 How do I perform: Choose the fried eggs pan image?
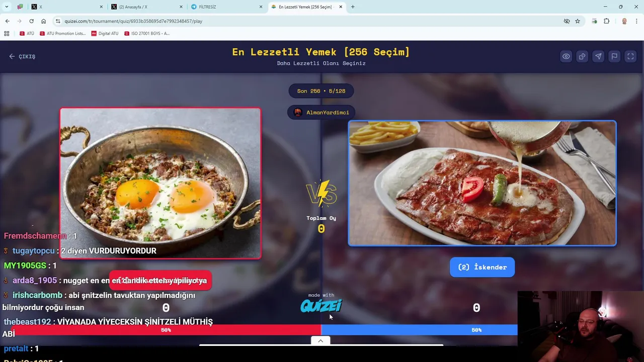click(x=160, y=183)
